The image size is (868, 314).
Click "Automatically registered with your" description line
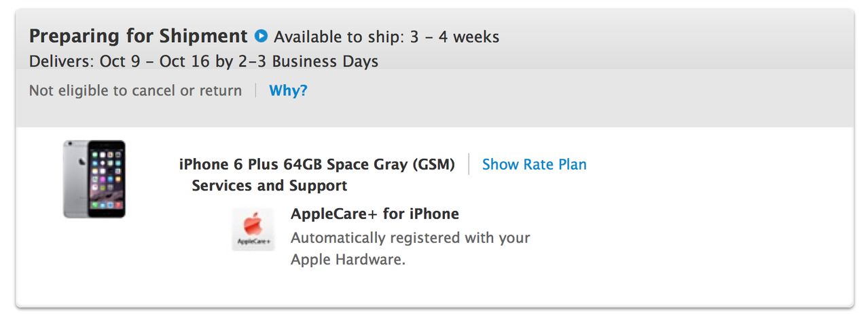(x=410, y=238)
